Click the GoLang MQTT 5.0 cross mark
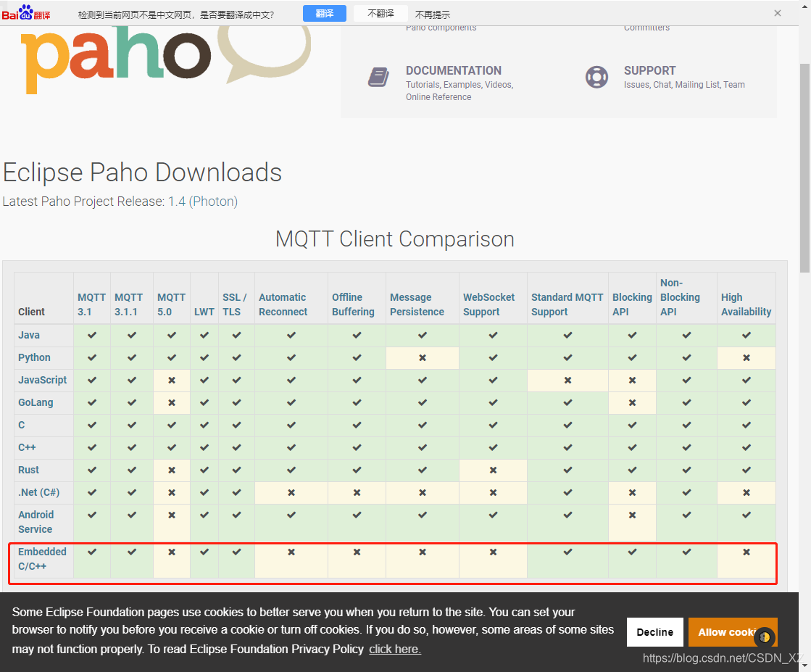The height and width of the screenshot is (672, 811). tap(172, 402)
